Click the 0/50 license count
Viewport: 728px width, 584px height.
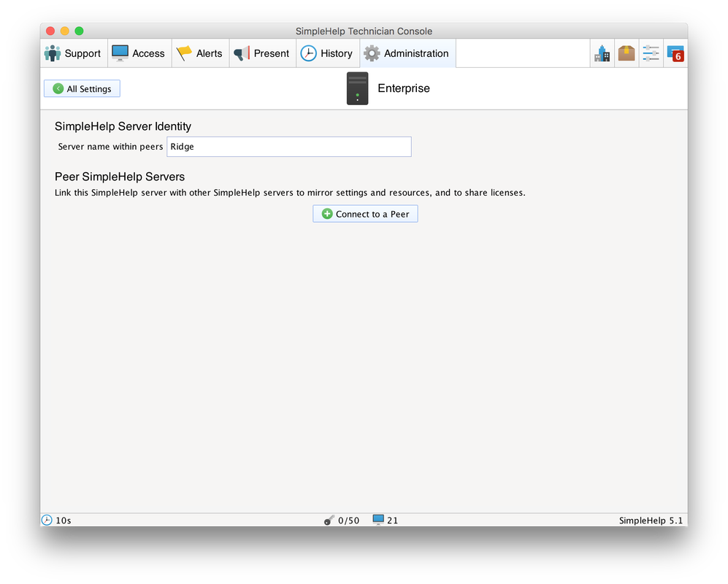click(x=349, y=520)
